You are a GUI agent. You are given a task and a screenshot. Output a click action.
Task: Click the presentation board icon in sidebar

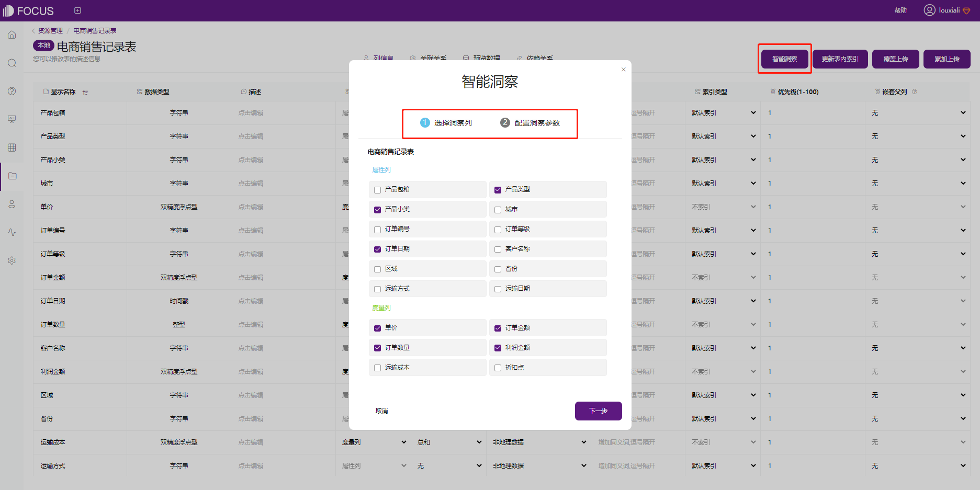pos(12,119)
